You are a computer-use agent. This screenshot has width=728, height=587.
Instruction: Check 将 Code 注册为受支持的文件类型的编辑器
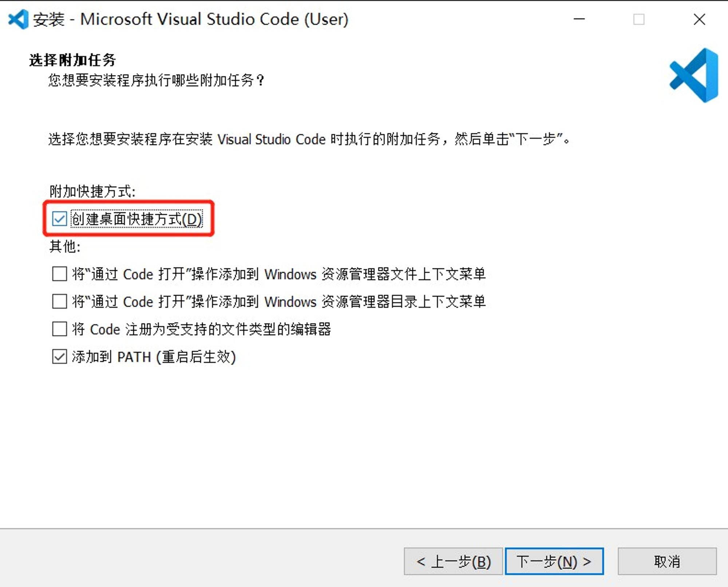(x=59, y=329)
